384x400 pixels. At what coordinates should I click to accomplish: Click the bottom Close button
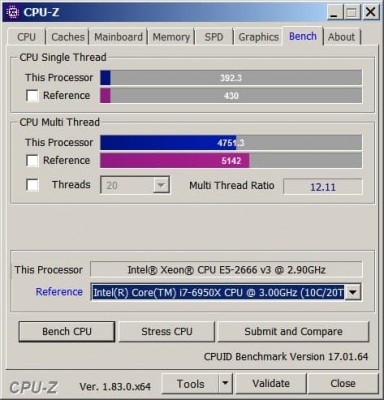tap(343, 384)
